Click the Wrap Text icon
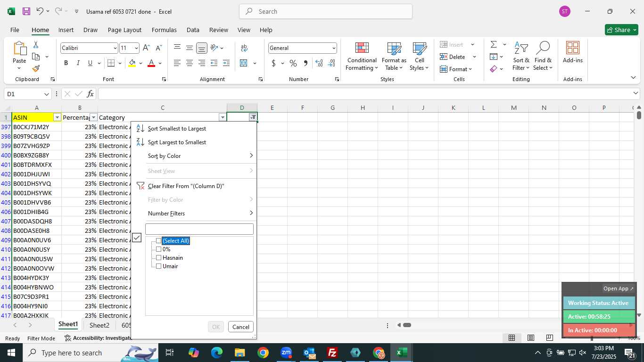 (244, 48)
